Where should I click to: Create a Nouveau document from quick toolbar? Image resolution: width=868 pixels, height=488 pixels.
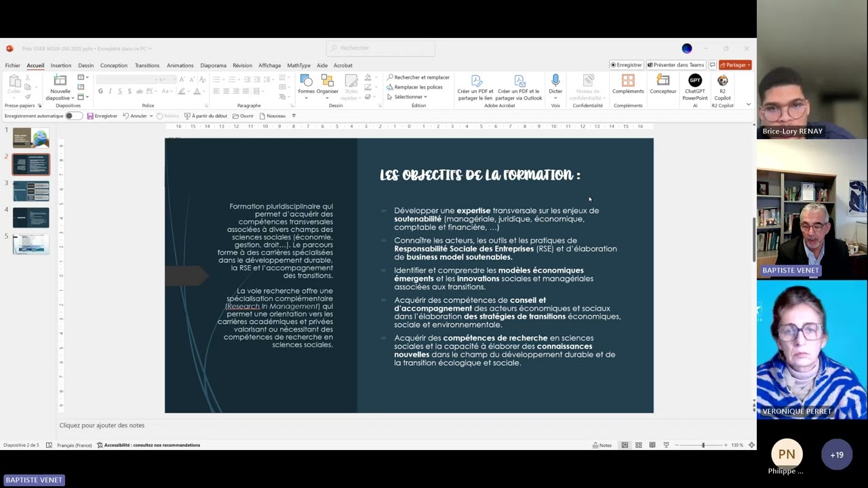273,116
